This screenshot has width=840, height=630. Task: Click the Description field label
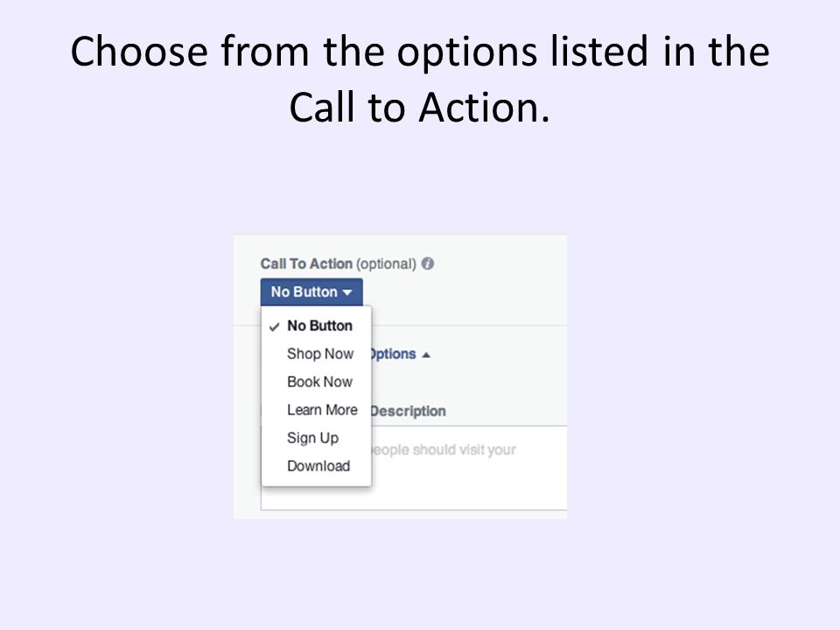[x=409, y=411]
